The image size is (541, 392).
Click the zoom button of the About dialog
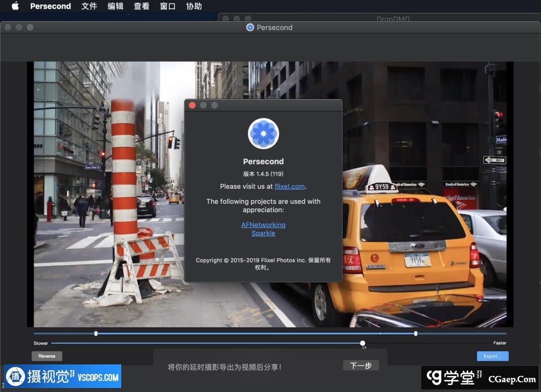click(214, 105)
